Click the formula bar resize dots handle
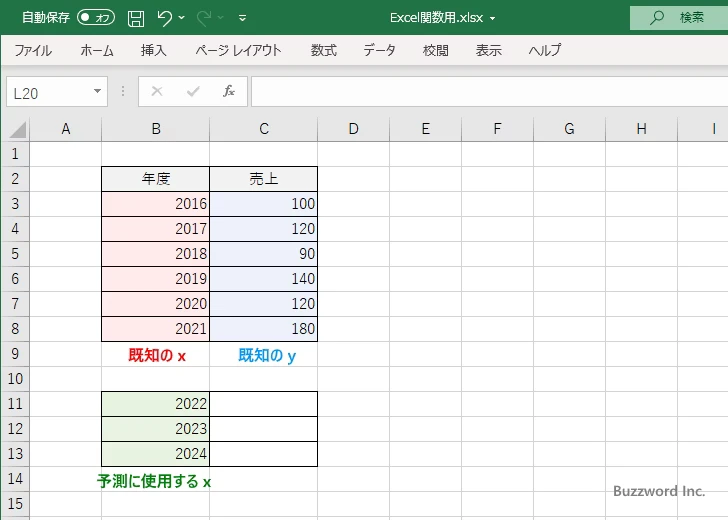The height and width of the screenshot is (520, 728). point(123,91)
